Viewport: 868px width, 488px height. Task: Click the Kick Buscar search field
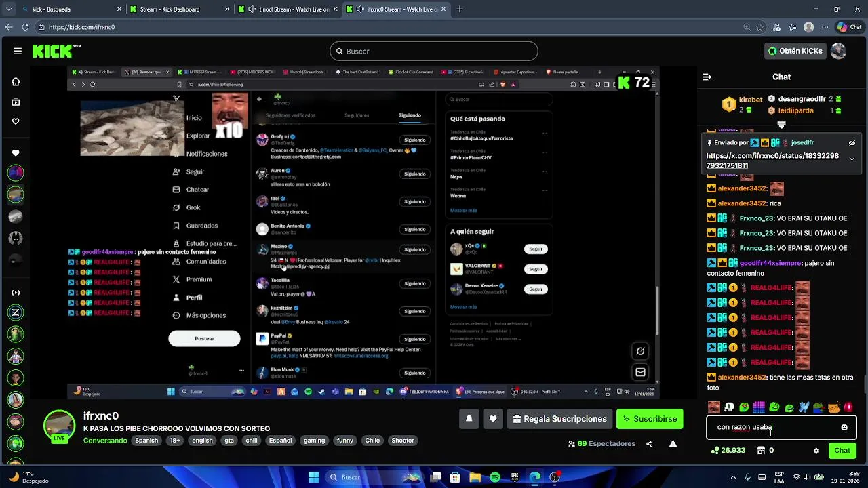tap(434, 51)
